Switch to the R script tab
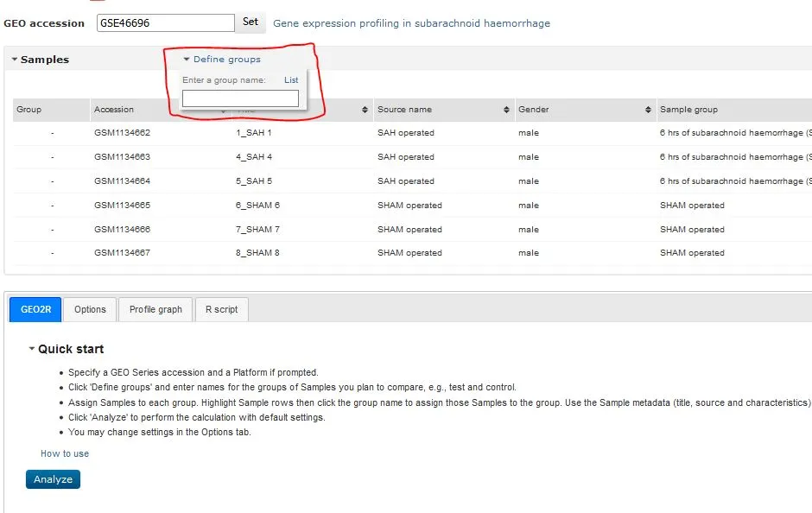Viewport: 812px width, 513px height. [221, 309]
